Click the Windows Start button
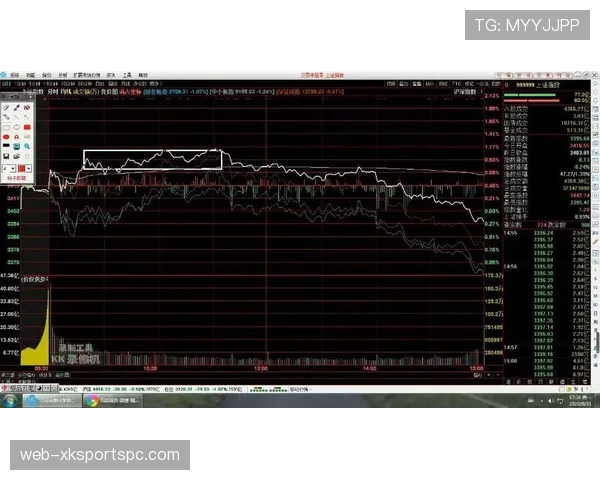600x480 pixels. (x=10, y=401)
